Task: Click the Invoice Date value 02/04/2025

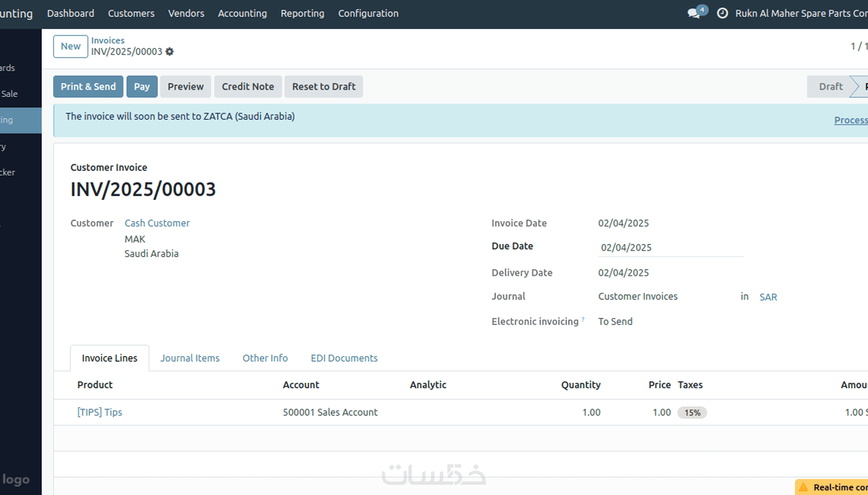Action: click(623, 223)
